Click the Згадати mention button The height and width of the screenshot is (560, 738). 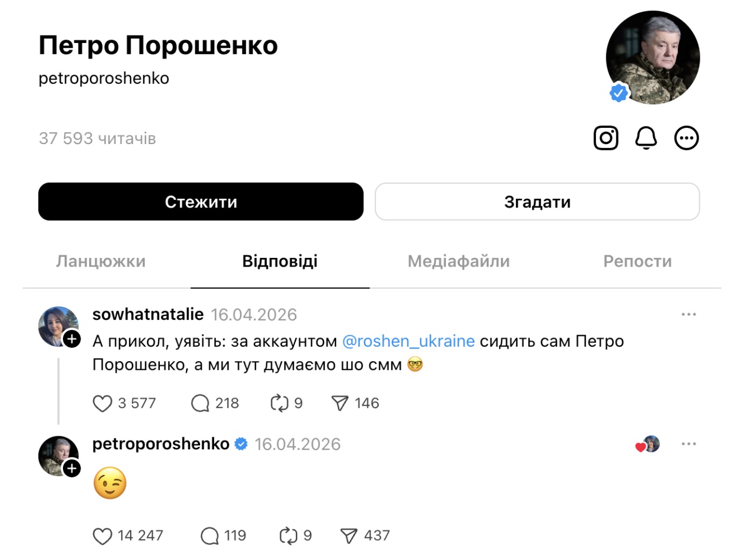coord(537,202)
